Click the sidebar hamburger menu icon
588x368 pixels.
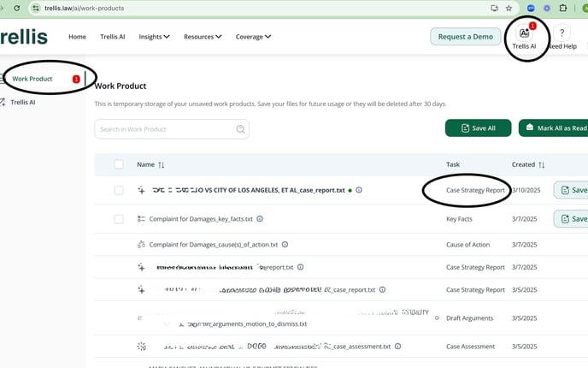(x=3, y=79)
